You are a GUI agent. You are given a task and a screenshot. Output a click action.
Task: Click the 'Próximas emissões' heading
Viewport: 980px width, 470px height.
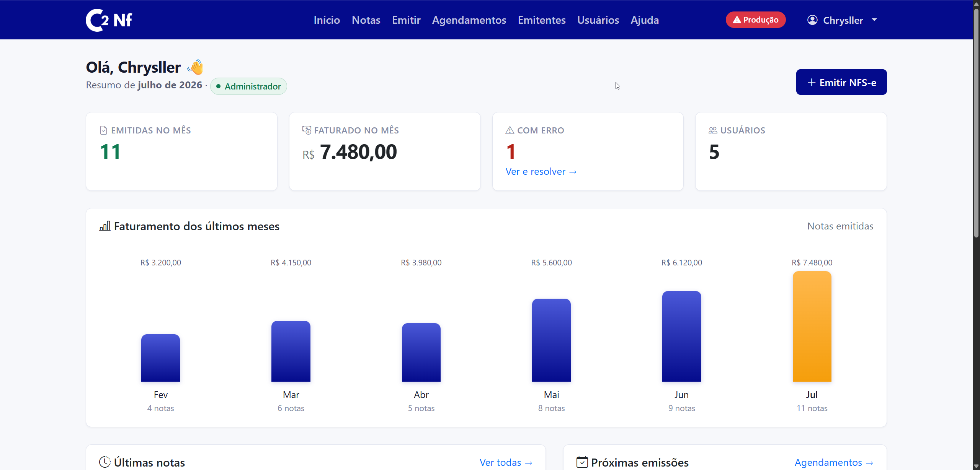[x=640, y=462]
